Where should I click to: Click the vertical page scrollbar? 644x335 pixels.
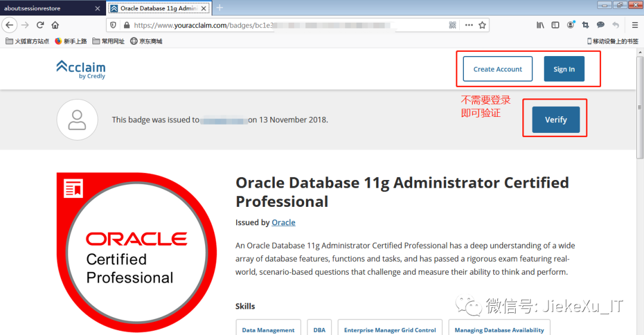pyautogui.click(x=639, y=107)
